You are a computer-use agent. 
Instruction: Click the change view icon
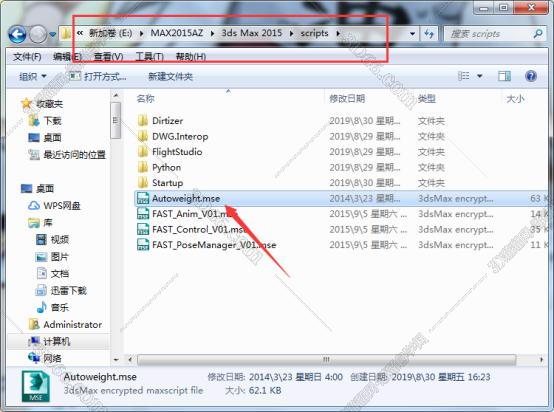coord(464,76)
